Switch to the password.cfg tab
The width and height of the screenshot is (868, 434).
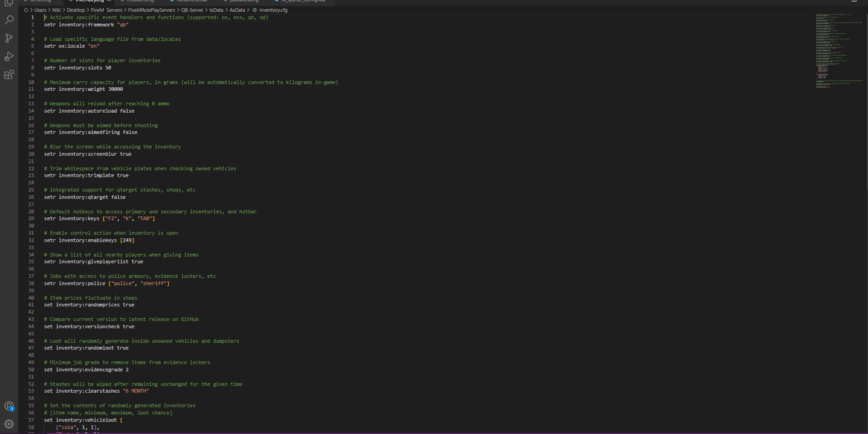click(244, 1)
